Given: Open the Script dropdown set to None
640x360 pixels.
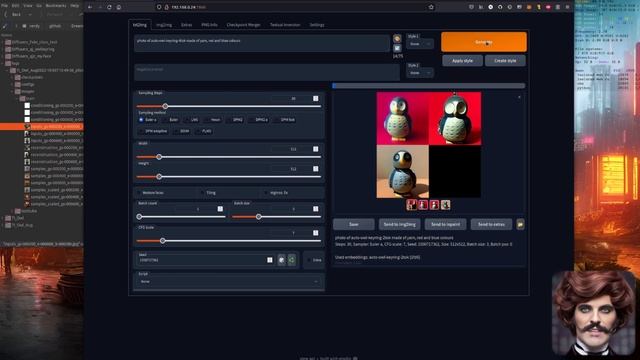Looking at the screenshot, I should point(229,282).
